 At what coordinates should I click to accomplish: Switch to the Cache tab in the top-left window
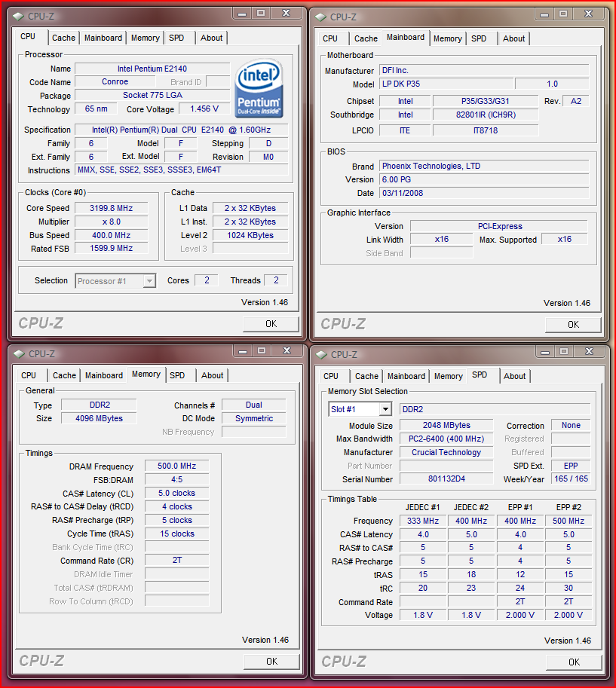pyautogui.click(x=64, y=38)
